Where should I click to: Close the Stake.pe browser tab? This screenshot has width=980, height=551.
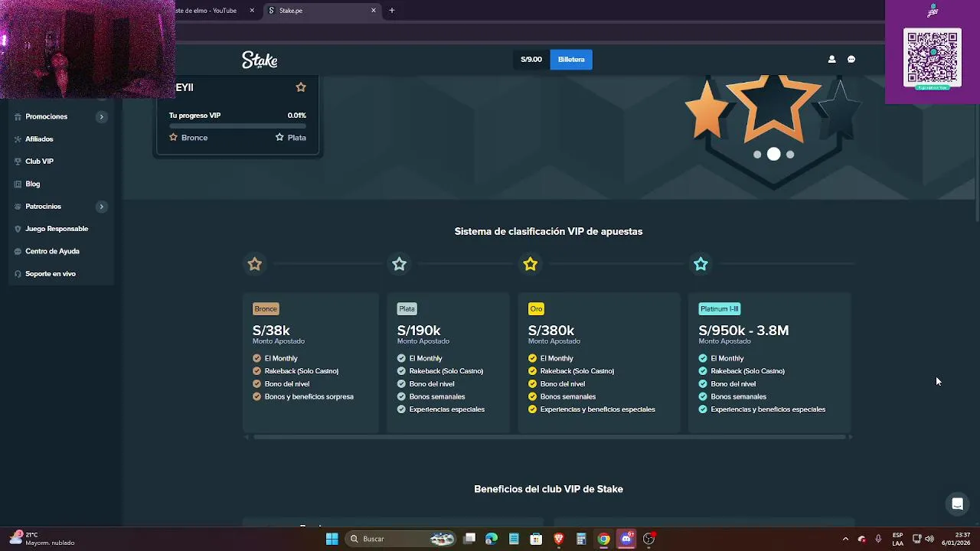pyautogui.click(x=374, y=11)
